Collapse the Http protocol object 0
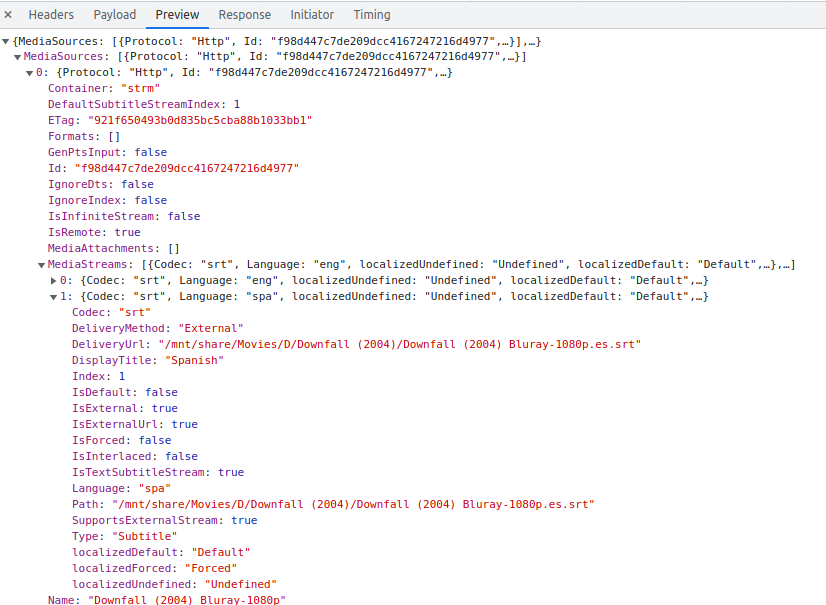Image resolution: width=826 pixels, height=605 pixels. pyautogui.click(x=30, y=72)
